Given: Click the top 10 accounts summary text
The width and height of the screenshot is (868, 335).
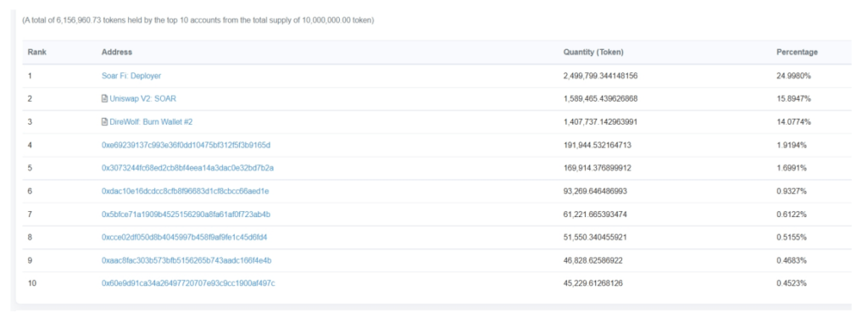Looking at the screenshot, I should click(198, 20).
